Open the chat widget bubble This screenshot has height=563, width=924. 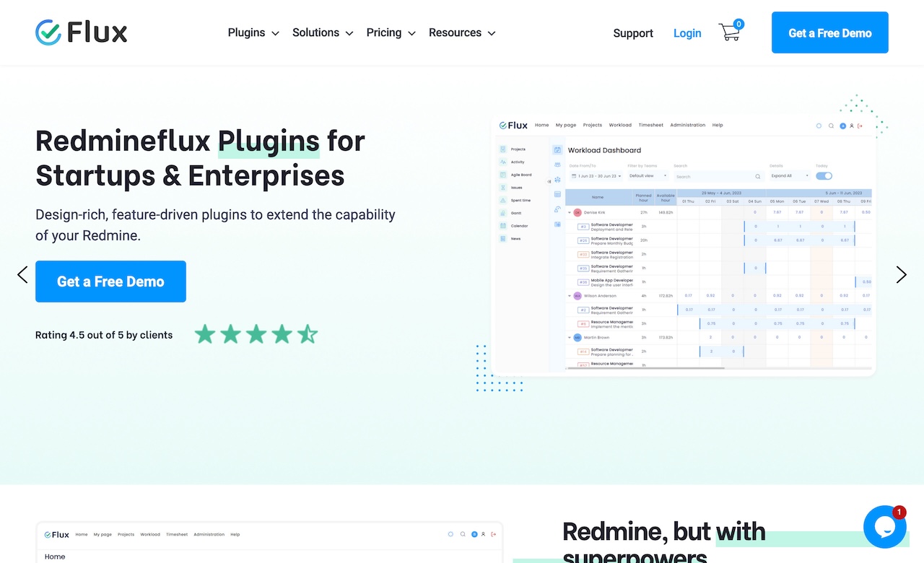[x=885, y=527]
